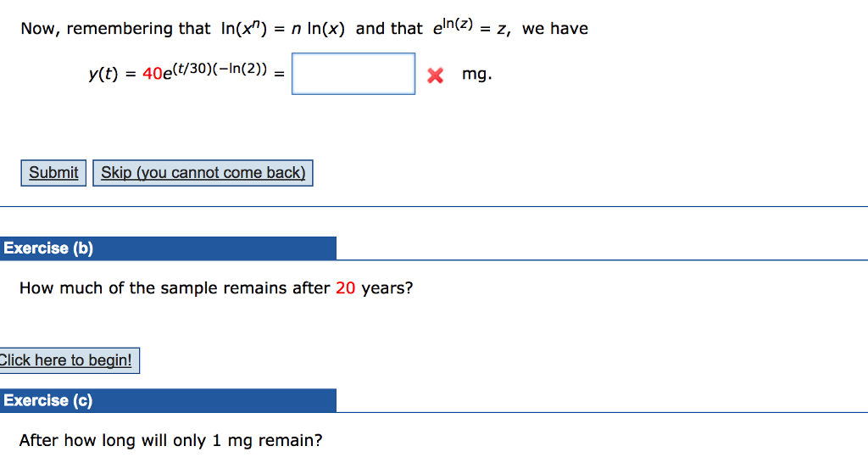Click the red 40 coefficient in the formula
868x474 pixels.
(153, 74)
